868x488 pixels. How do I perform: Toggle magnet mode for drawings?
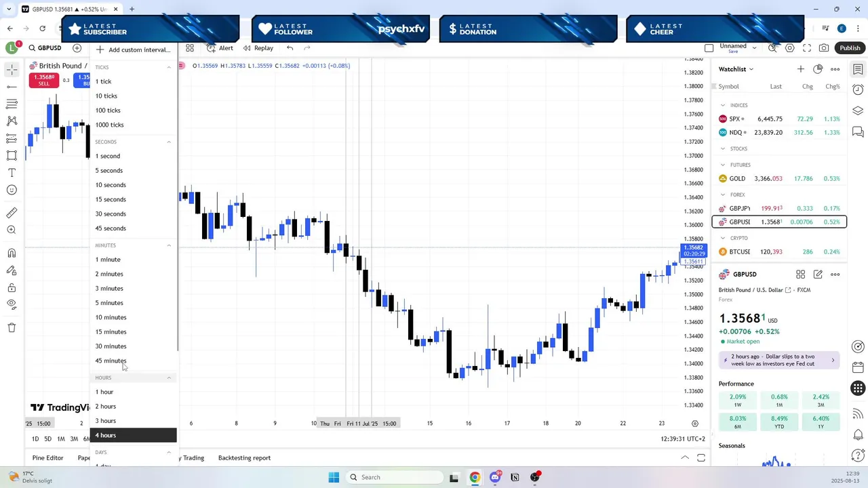(x=12, y=253)
